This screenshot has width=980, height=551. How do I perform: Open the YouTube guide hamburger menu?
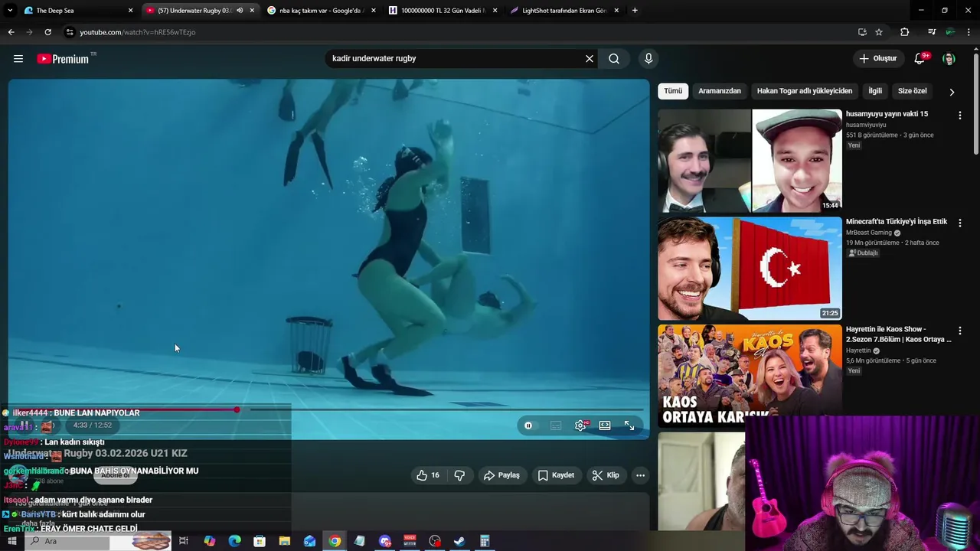click(x=18, y=59)
